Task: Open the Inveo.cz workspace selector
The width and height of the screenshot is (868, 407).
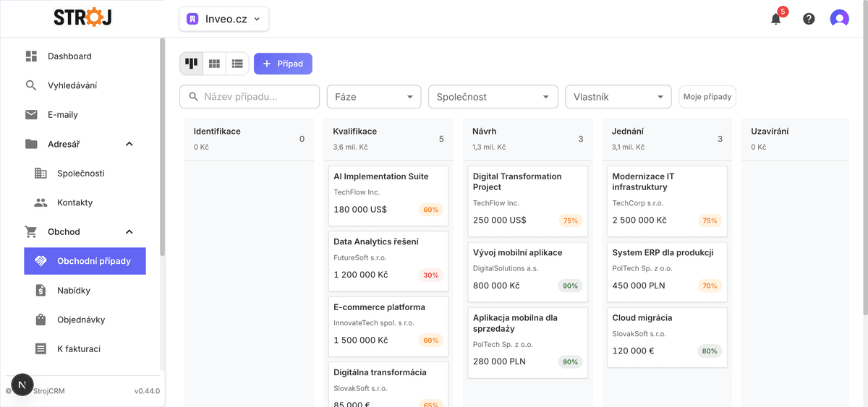Action: (x=224, y=19)
